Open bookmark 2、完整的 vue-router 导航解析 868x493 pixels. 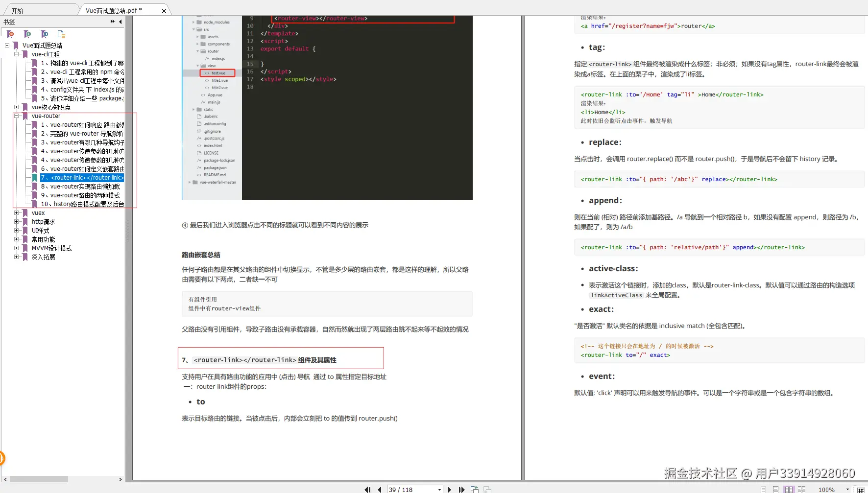(x=82, y=134)
